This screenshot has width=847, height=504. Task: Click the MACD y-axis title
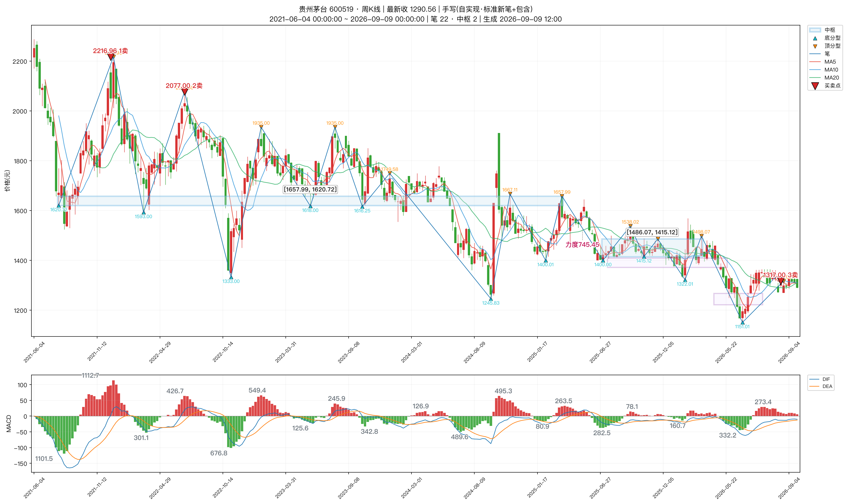(x=8, y=424)
